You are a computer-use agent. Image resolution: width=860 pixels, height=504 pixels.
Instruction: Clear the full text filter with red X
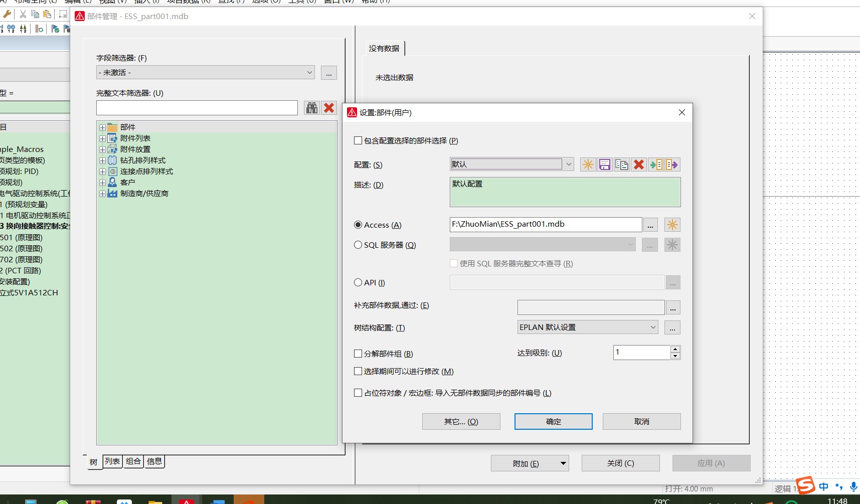pyautogui.click(x=329, y=108)
